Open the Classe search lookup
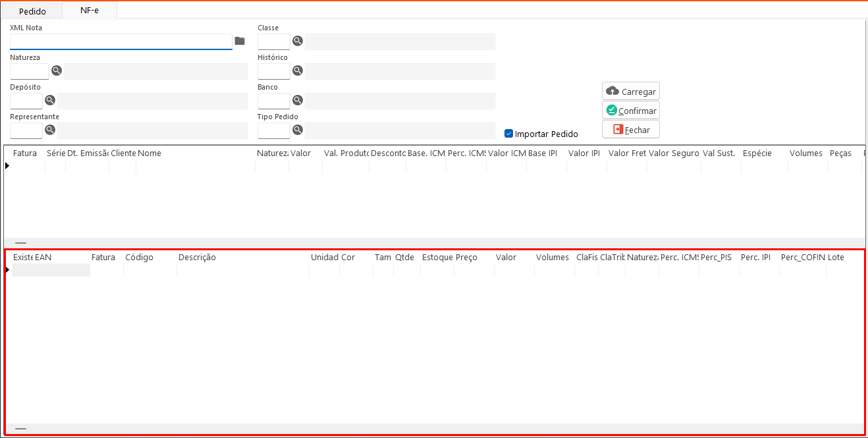This screenshot has width=868, height=438. click(298, 41)
